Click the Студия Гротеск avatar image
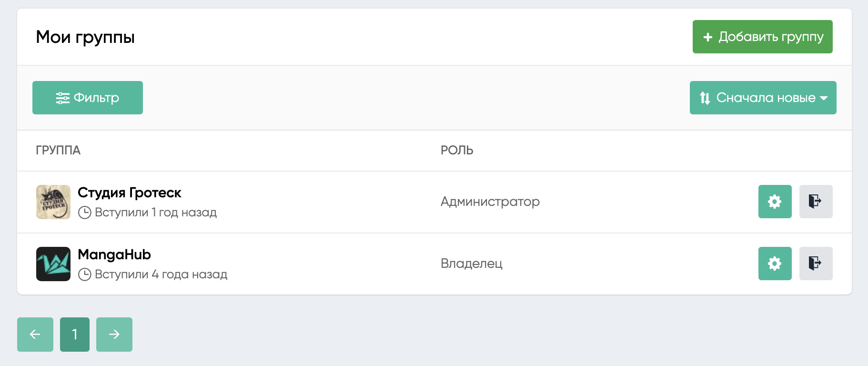The width and height of the screenshot is (868, 366). tap(53, 202)
